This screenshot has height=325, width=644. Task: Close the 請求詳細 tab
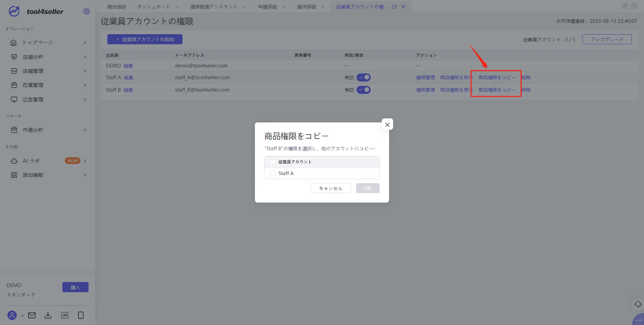[323, 7]
